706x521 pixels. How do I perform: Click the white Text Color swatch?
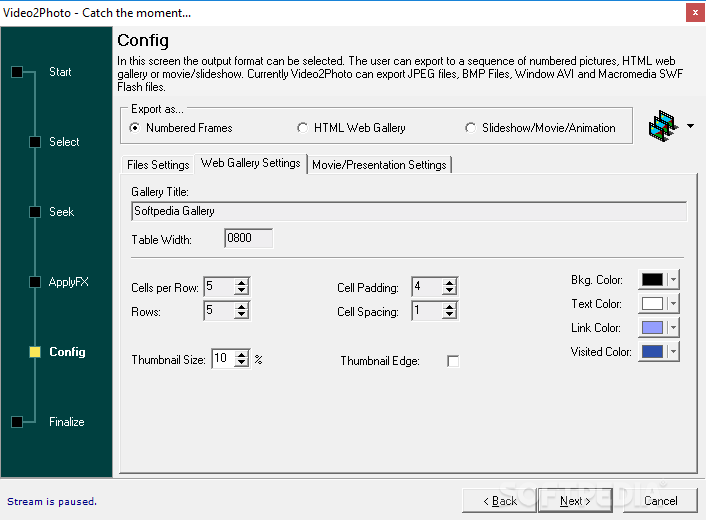(x=652, y=304)
